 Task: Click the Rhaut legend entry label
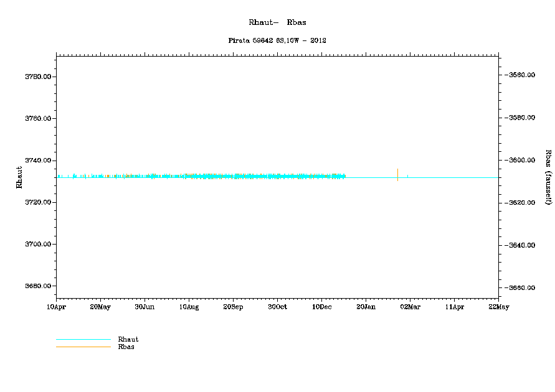[x=128, y=339]
